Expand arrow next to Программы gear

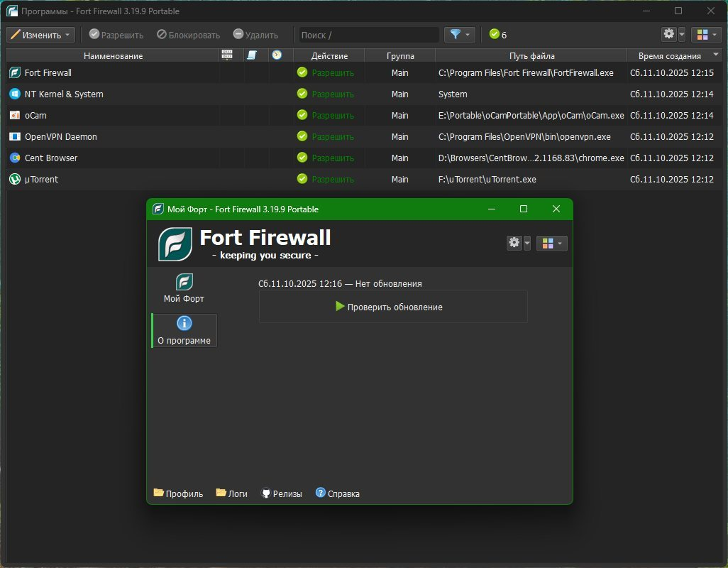(x=682, y=34)
